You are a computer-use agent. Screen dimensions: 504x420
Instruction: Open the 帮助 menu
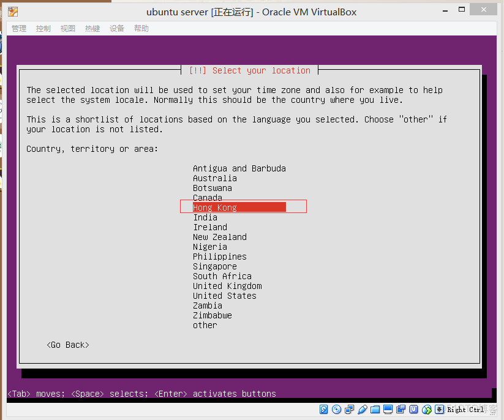coord(141,29)
